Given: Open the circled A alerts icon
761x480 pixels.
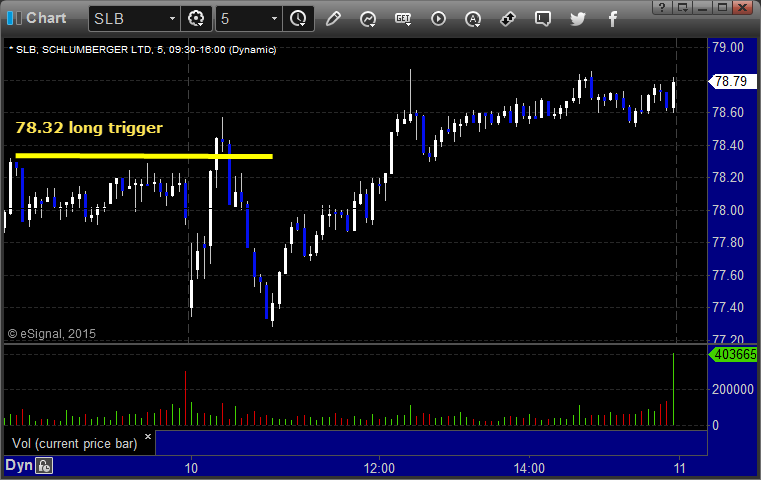Looking at the screenshot, I should pos(473,19).
